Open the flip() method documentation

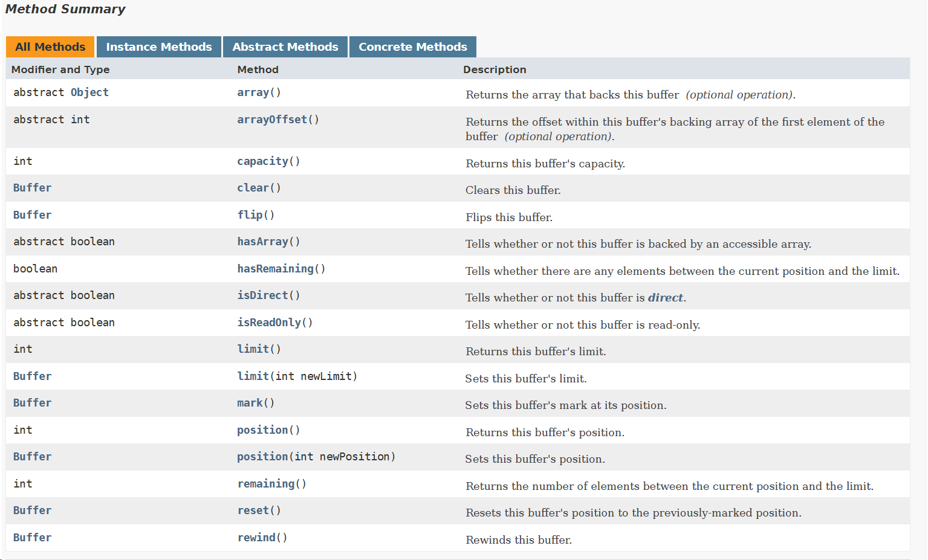[249, 214]
